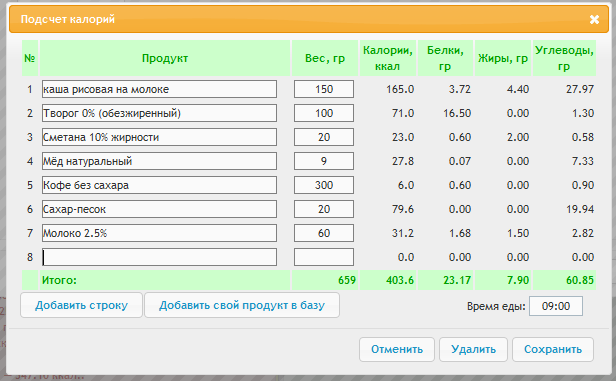Select the weight field showing 150

[324, 89]
